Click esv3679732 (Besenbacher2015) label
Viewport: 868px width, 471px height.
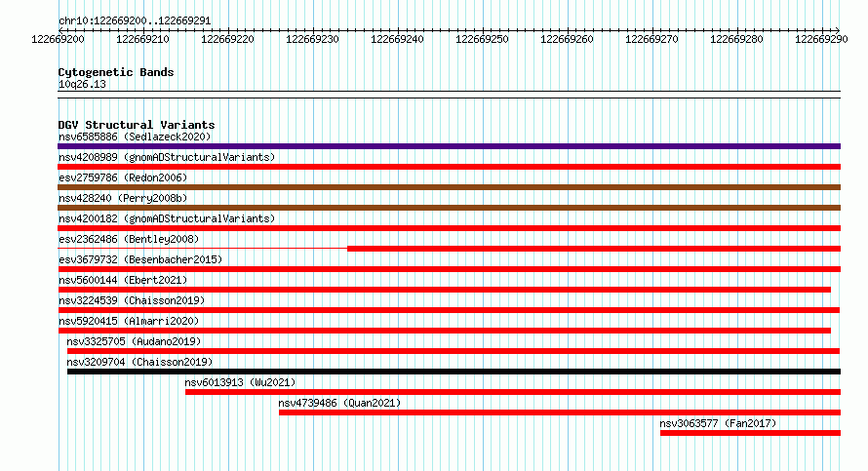pos(140,259)
